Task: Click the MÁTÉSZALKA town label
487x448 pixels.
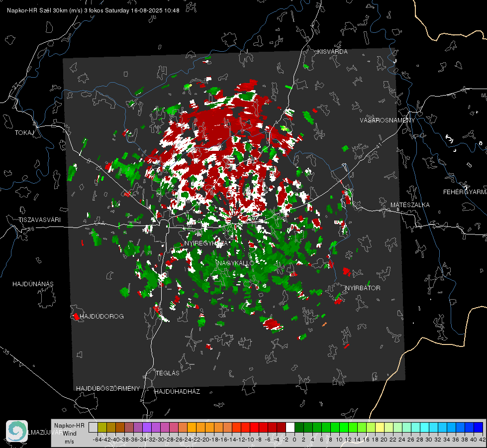Action: [410, 205]
